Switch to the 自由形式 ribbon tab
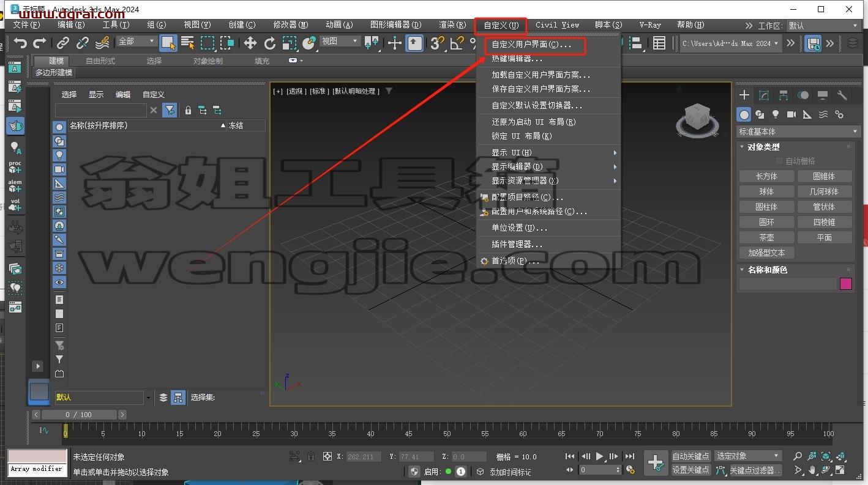868x485 pixels. click(100, 61)
